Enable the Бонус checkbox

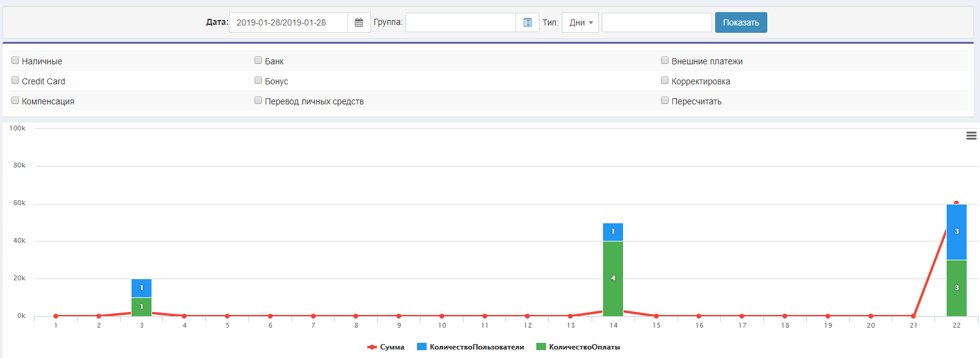258,80
